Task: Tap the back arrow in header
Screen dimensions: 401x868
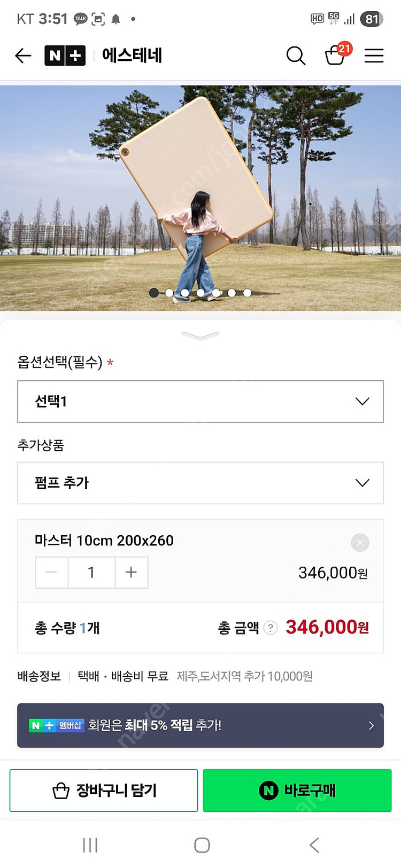Action: (x=23, y=56)
